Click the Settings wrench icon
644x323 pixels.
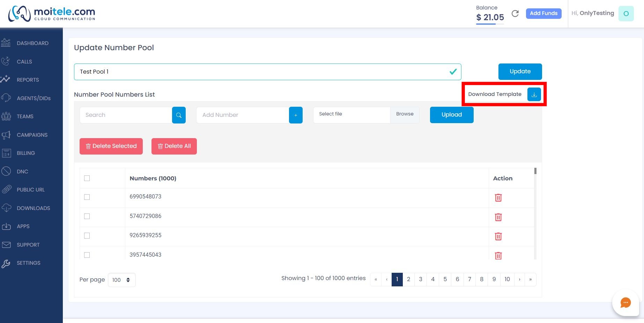point(6,263)
